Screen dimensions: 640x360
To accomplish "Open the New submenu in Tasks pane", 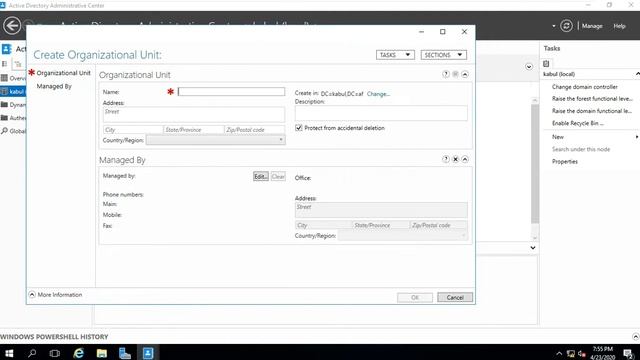I will pyautogui.click(x=558, y=137).
